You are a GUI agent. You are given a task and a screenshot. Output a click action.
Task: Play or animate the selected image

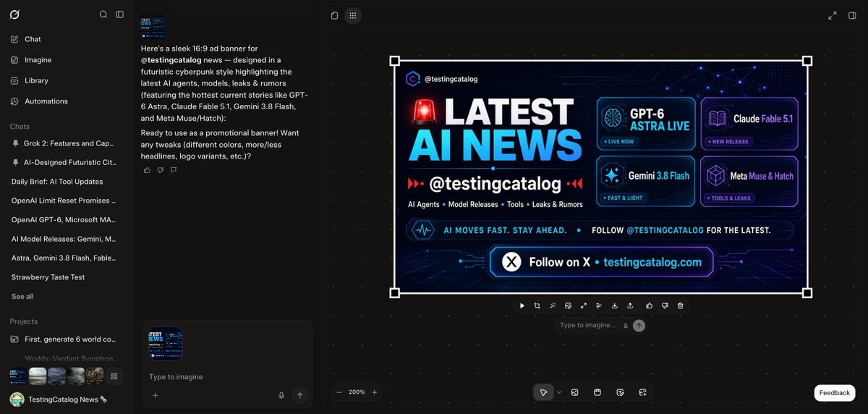(x=522, y=305)
